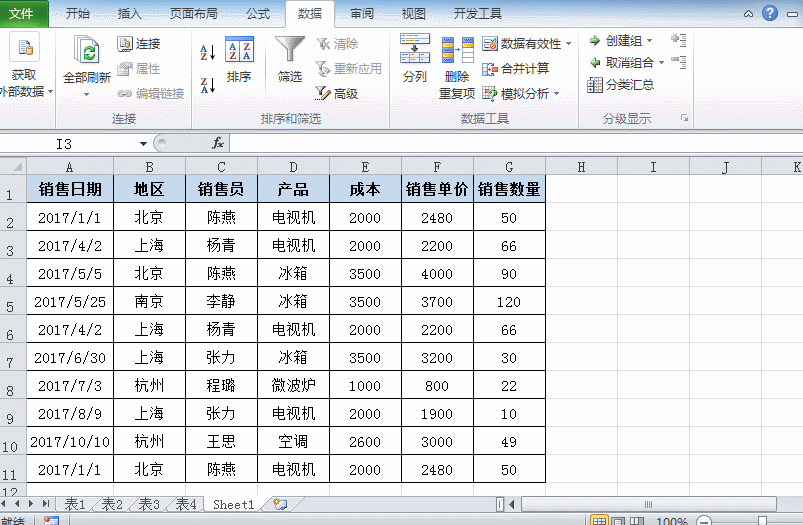Screen dimensions: 803x525
Task: Select the 表1 sheet tab
Action: coord(75,505)
